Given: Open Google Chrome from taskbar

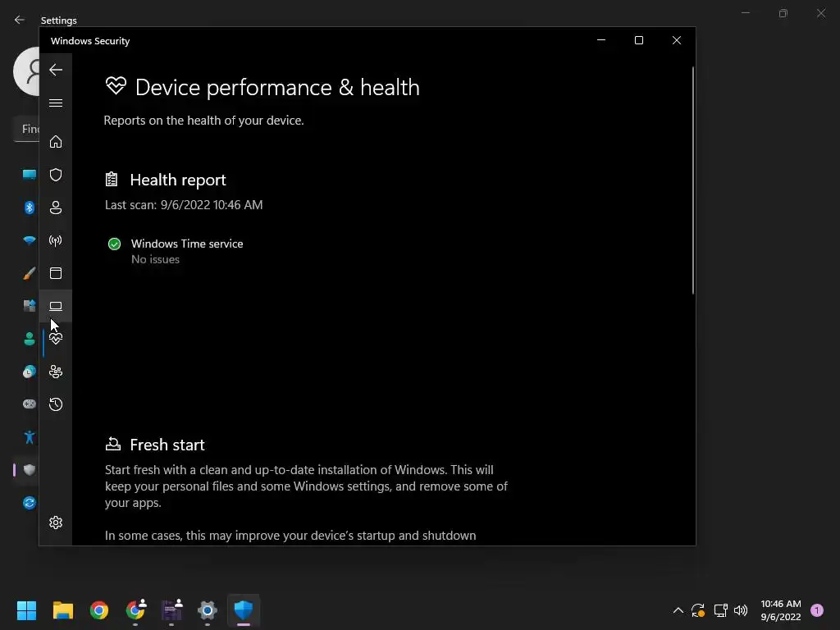Looking at the screenshot, I should pyautogui.click(x=99, y=610).
